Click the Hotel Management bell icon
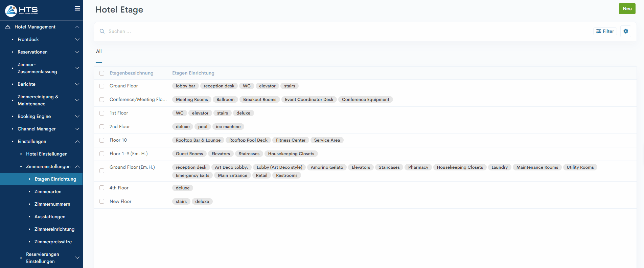644x268 pixels. click(8, 27)
